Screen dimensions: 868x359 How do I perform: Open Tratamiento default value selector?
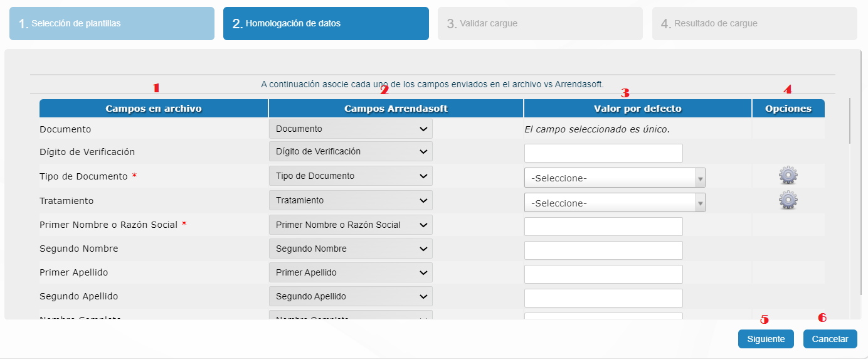pos(615,203)
